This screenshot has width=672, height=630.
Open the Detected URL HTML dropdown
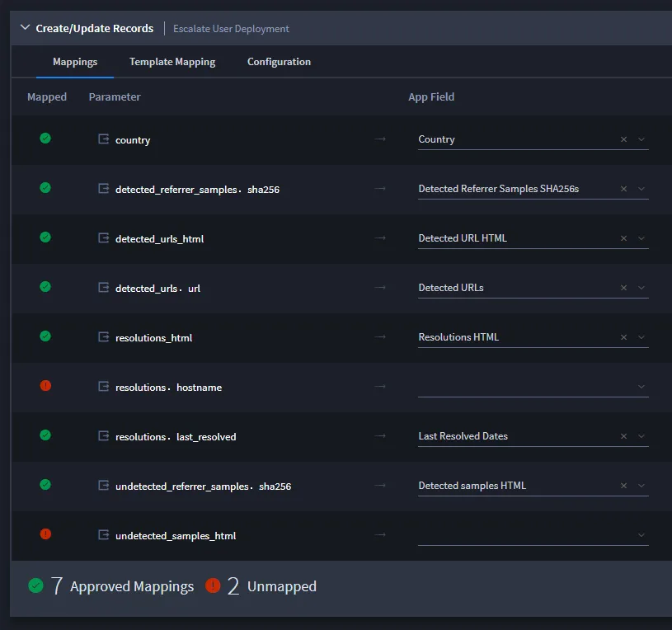641,238
